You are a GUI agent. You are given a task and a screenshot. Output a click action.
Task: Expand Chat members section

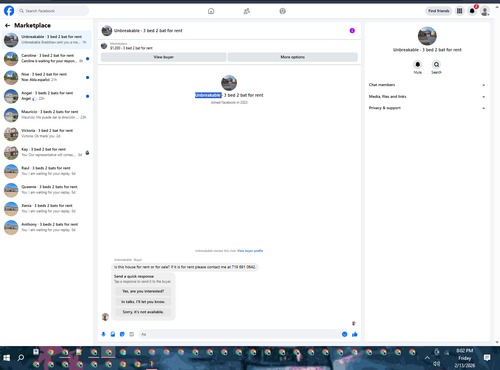[427, 85]
